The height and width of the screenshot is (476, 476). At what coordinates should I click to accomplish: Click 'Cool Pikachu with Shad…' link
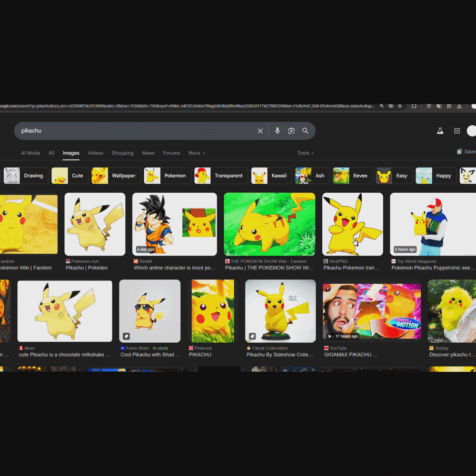click(149, 355)
